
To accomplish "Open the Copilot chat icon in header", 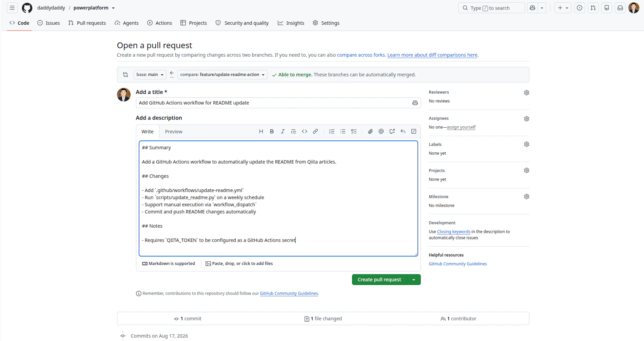I will 532,8.
